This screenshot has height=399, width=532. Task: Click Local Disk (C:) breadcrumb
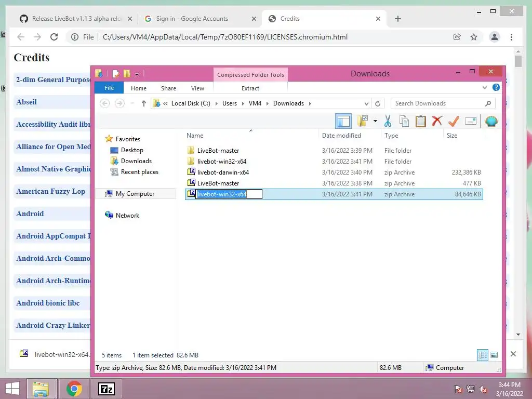click(191, 103)
